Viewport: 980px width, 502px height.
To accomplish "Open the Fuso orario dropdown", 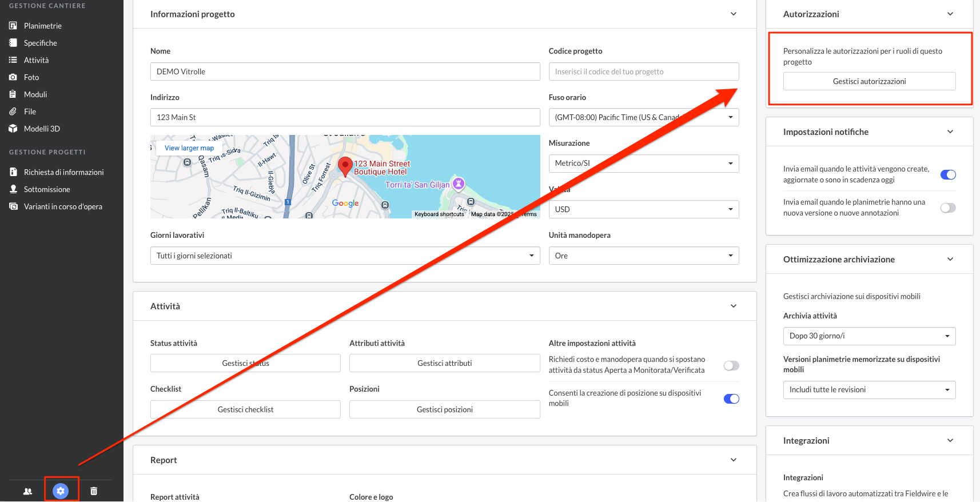I will [643, 117].
